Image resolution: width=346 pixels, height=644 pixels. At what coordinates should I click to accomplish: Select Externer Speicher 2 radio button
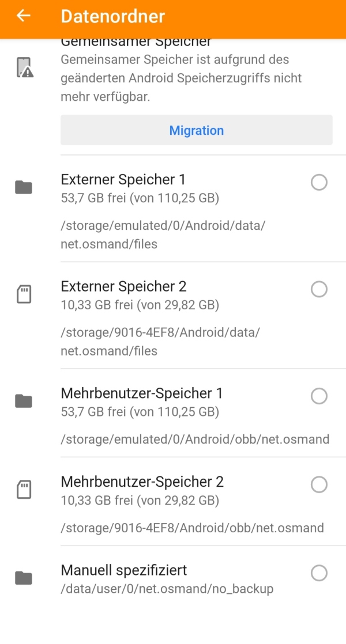(319, 289)
